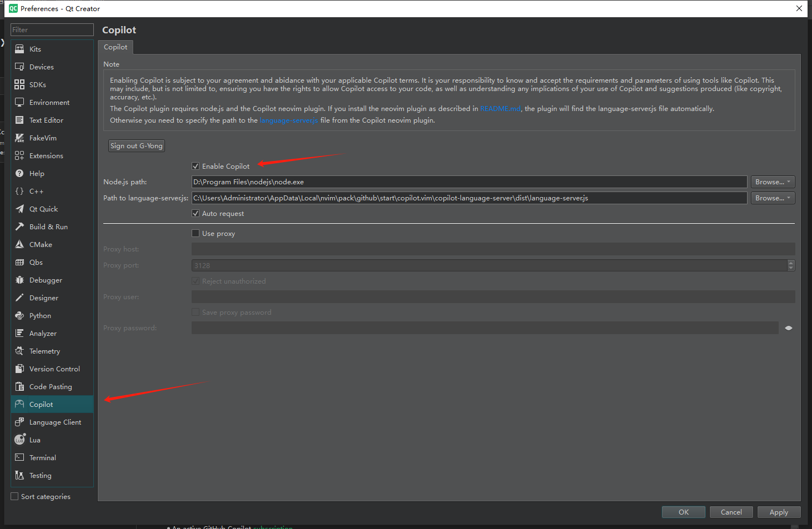Toggle the Auto request checkbox
Image resolution: width=812 pixels, height=529 pixels.
(196, 213)
